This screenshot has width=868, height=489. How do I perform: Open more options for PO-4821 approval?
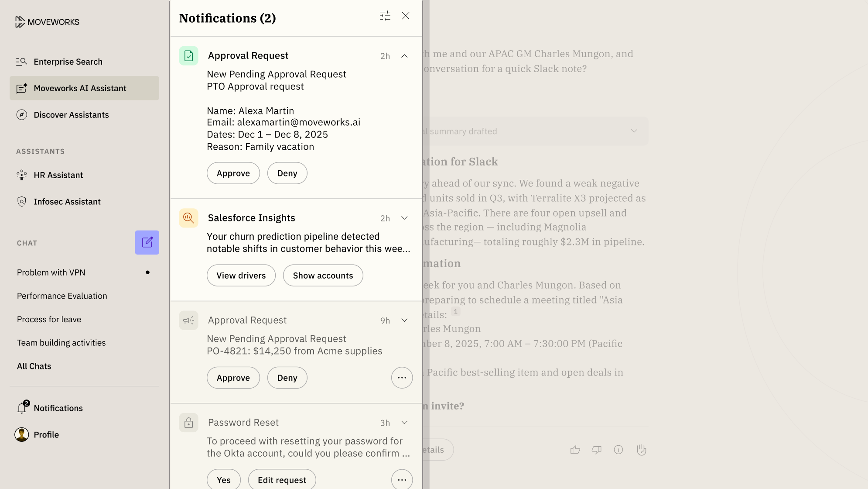pos(402,378)
